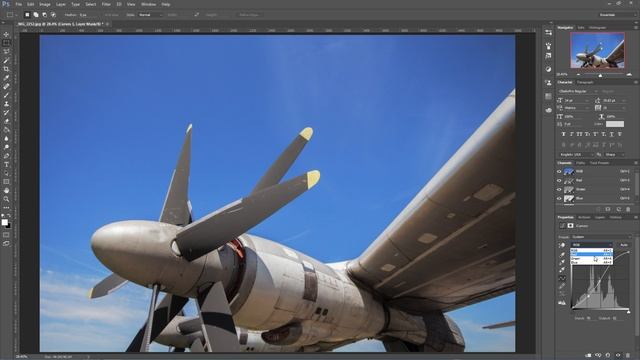Switch to the Paths tab
640x360 pixels.
point(580,162)
